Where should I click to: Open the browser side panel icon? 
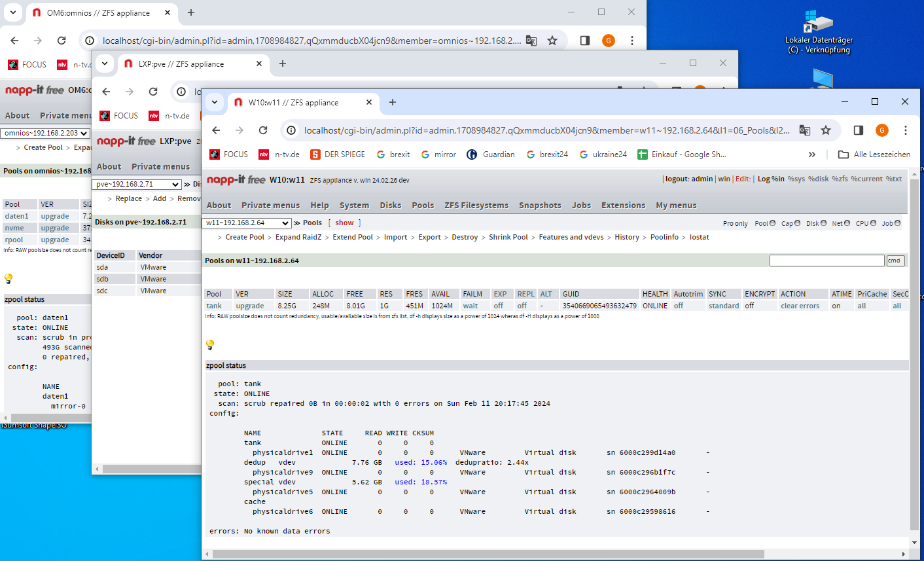pyautogui.click(x=859, y=130)
